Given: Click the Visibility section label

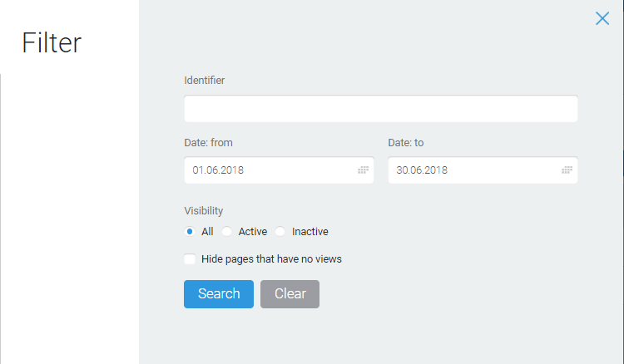Looking at the screenshot, I should coord(203,210).
